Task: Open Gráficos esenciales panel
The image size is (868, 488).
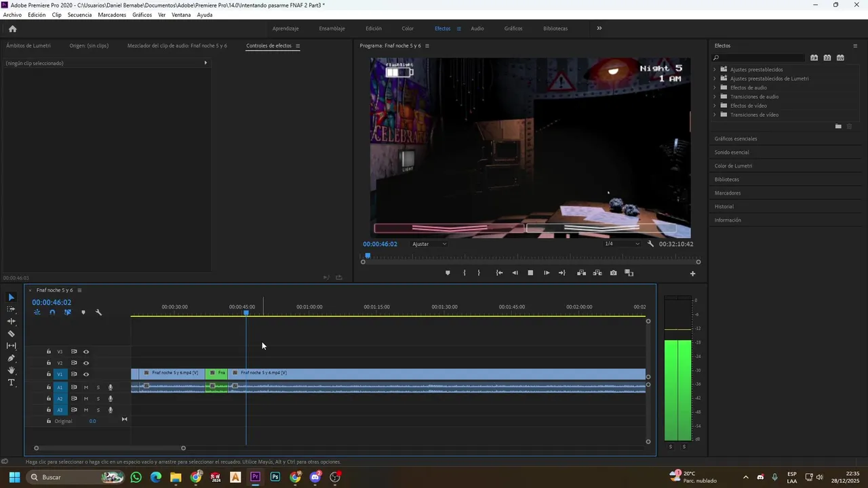Action: point(736,139)
